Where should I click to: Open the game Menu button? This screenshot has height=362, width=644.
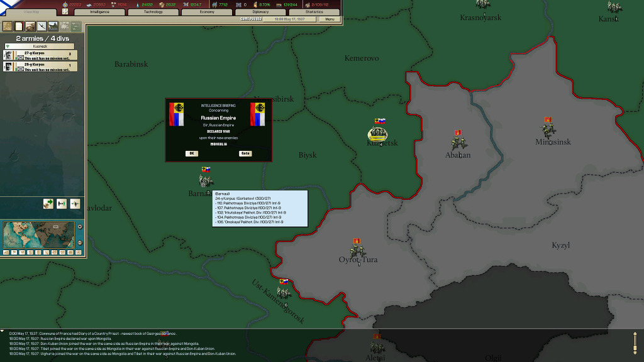tap(330, 19)
